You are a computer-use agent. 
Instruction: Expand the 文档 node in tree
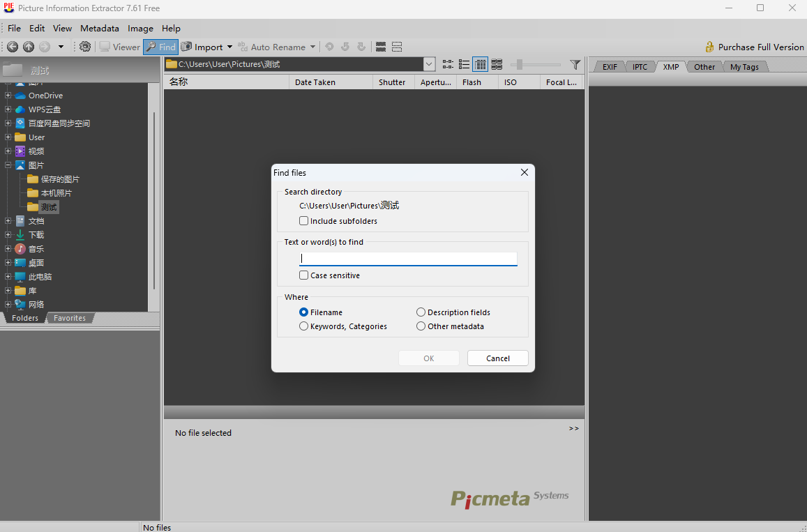[8, 221]
